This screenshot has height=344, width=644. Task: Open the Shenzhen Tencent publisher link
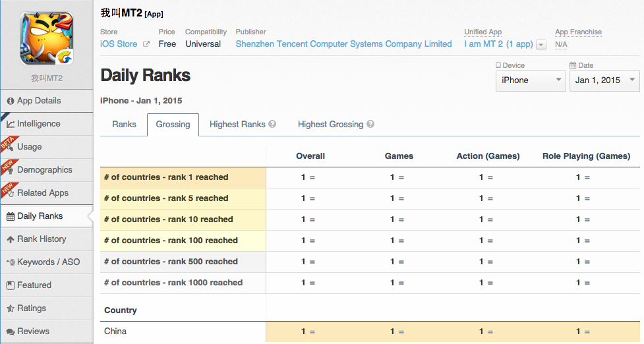[x=344, y=44]
